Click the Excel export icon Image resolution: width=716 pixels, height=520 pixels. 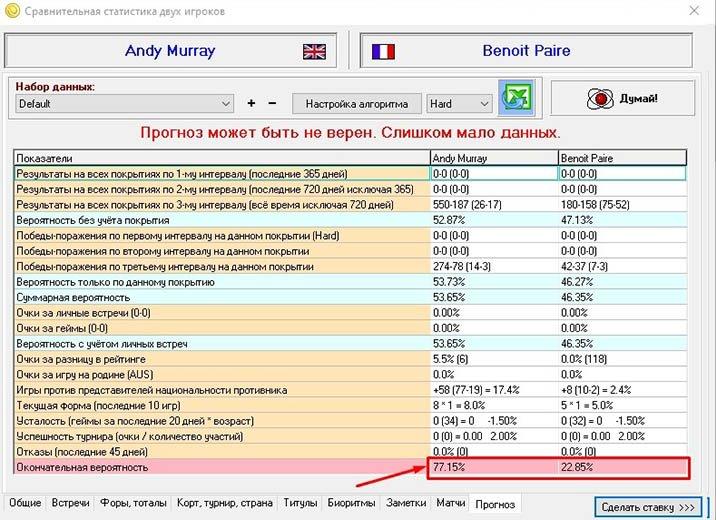tap(519, 101)
